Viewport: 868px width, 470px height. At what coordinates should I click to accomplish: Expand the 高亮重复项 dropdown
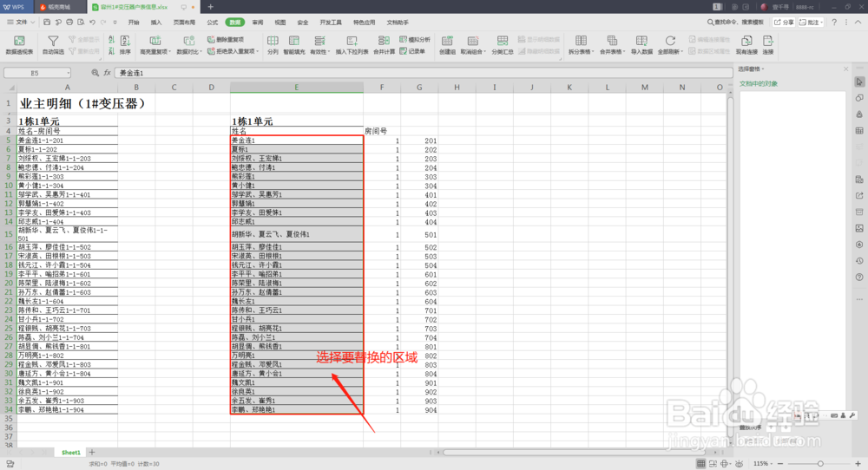171,52
